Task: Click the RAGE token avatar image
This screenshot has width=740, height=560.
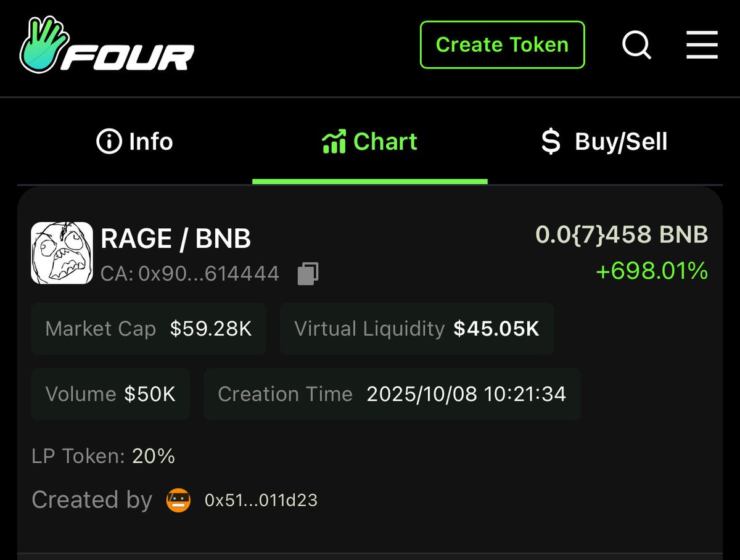Action: point(62,253)
